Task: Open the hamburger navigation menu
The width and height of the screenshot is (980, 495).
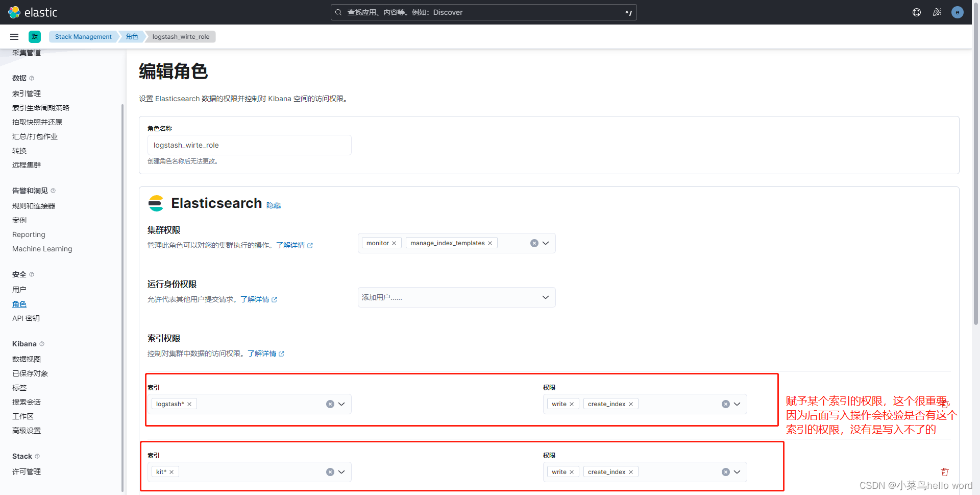Action: pos(14,37)
